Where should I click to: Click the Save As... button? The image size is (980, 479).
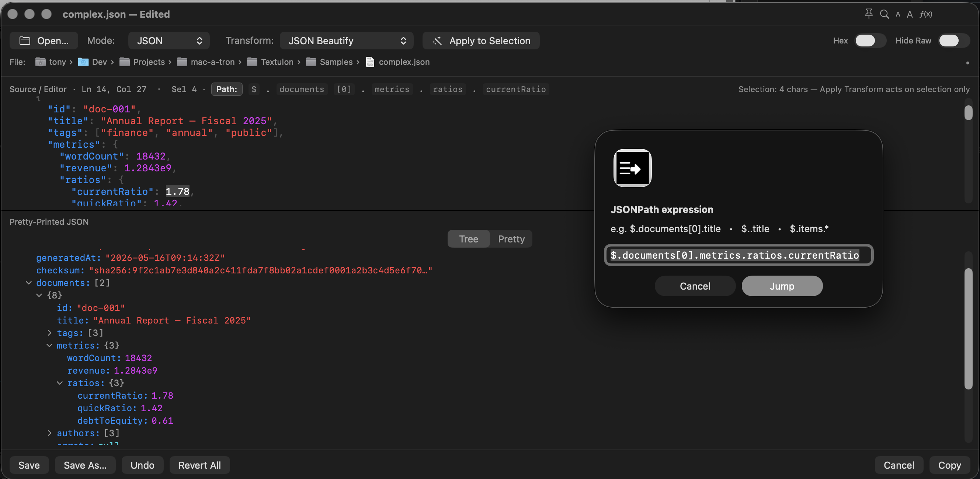point(85,465)
